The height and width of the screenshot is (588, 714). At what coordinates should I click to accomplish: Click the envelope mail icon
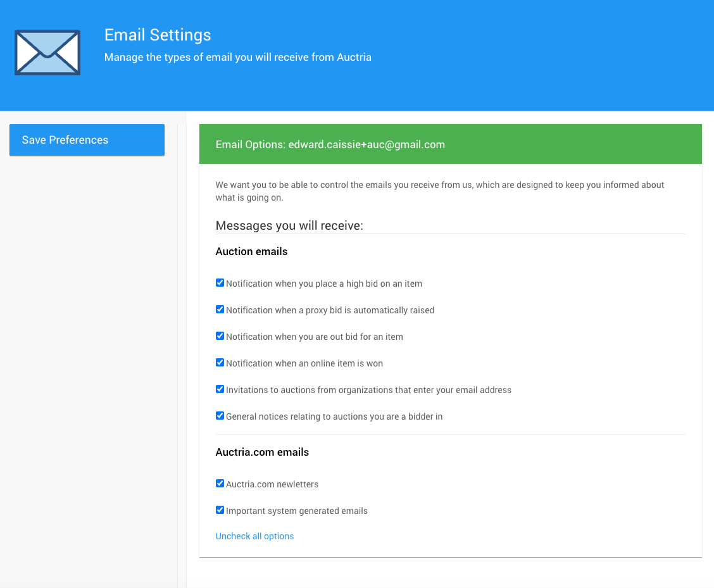(47, 53)
